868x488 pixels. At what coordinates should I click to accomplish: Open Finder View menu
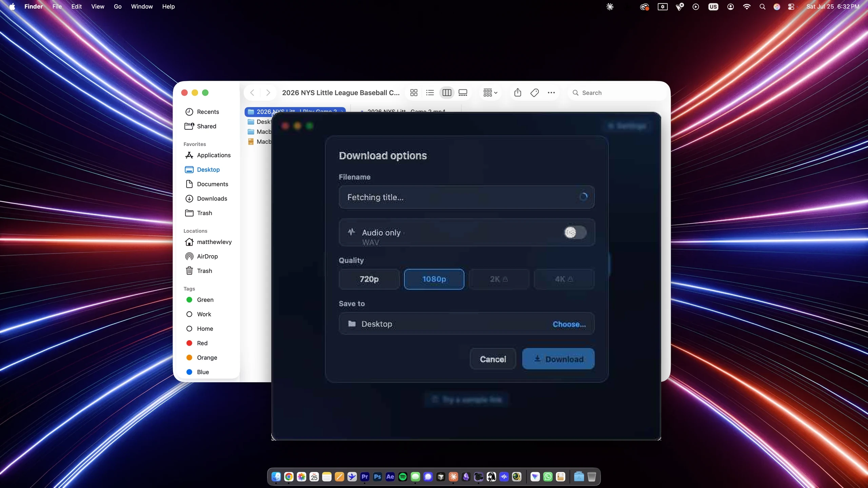pos(98,6)
